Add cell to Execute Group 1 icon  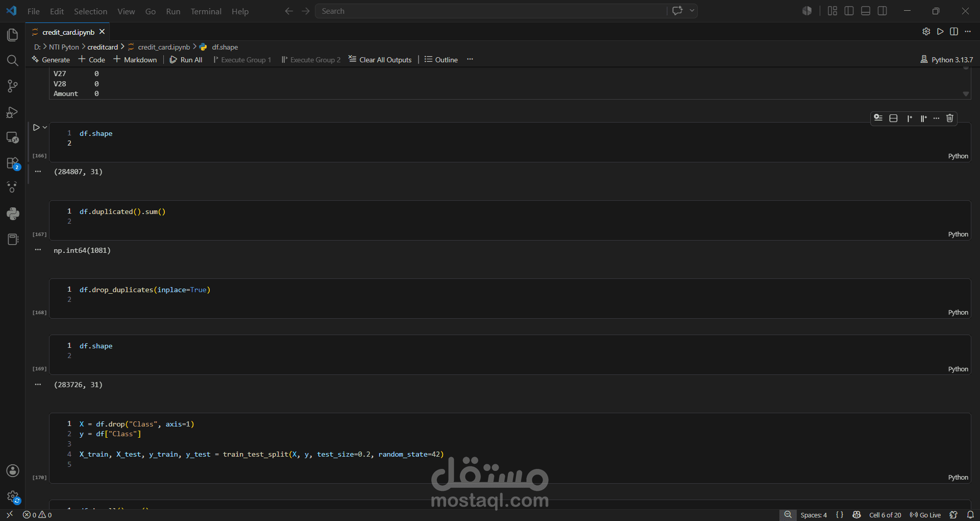[910, 118]
